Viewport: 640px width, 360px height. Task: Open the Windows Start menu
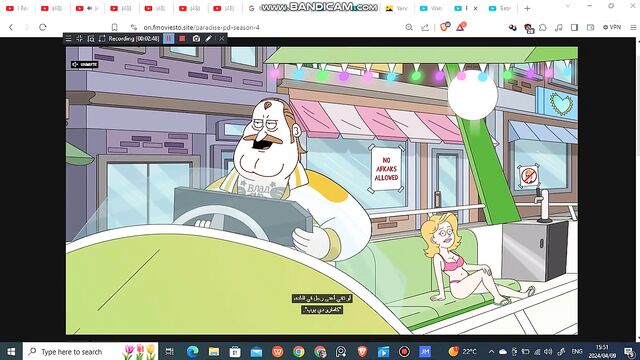pyautogui.click(x=11, y=351)
